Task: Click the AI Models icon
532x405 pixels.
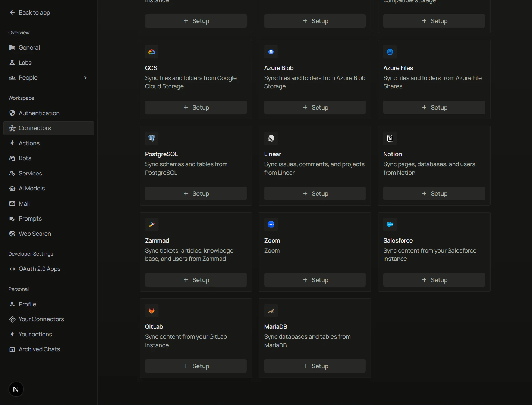Action: pyautogui.click(x=12, y=189)
